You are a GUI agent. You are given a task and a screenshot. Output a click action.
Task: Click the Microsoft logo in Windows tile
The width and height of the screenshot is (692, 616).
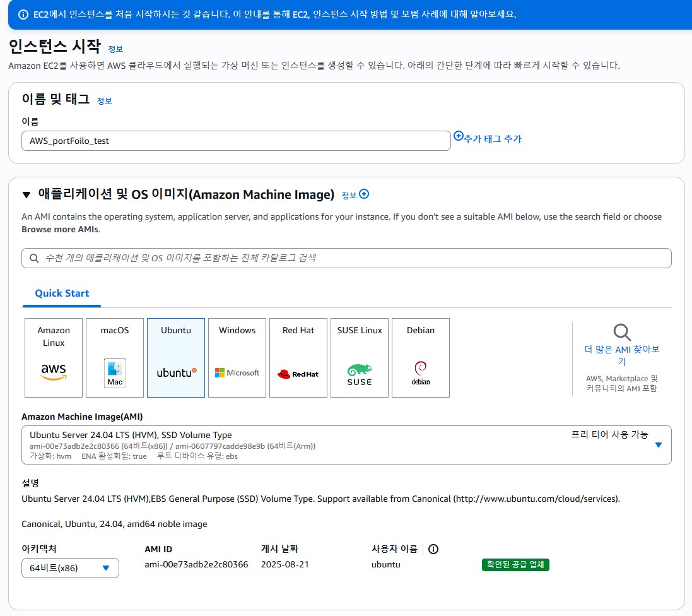pyautogui.click(x=237, y=372)
